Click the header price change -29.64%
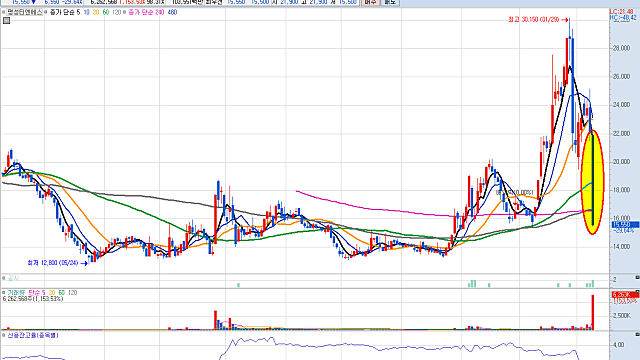 [x=72, y=2]
